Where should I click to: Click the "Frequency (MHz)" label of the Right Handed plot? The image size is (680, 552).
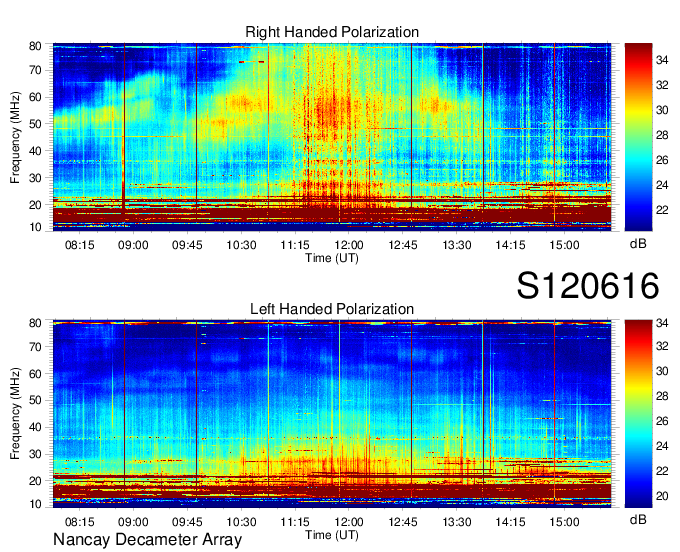click(15, 137)
